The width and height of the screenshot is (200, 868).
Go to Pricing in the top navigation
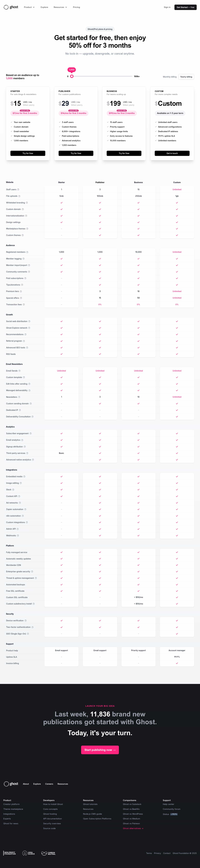point(76,7)
